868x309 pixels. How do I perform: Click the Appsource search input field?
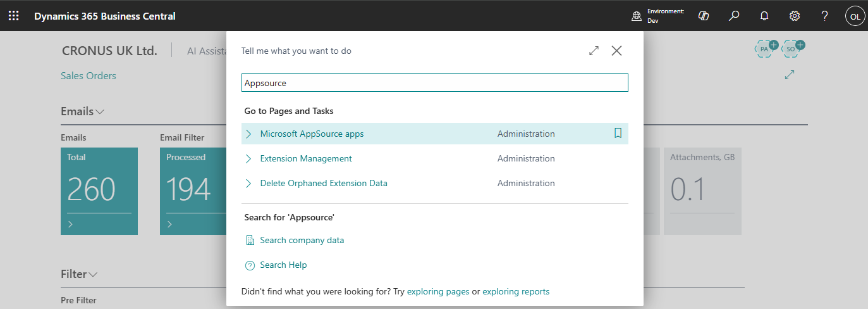[x=434, y=83]
